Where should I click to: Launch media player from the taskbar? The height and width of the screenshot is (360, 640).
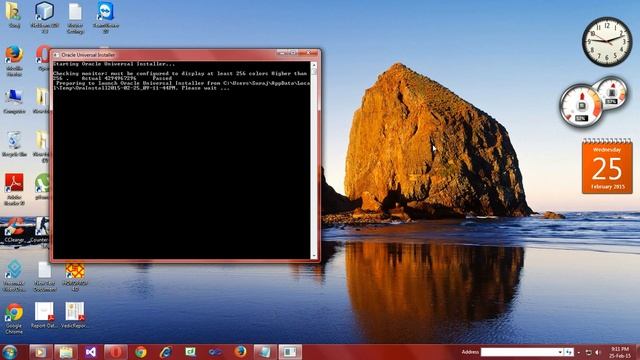coord(40,352)
